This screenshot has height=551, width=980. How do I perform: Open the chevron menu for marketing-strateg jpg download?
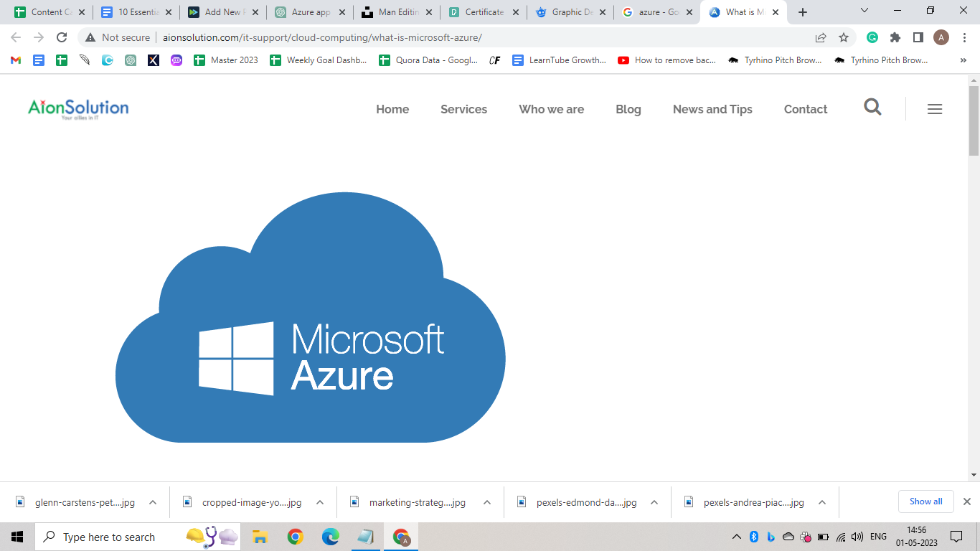pos(487,502)
